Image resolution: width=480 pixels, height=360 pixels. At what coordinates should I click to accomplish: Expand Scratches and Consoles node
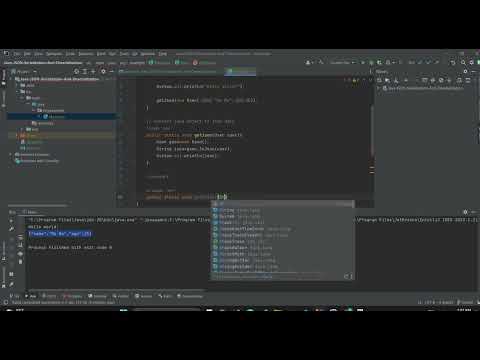pos(11,161)
